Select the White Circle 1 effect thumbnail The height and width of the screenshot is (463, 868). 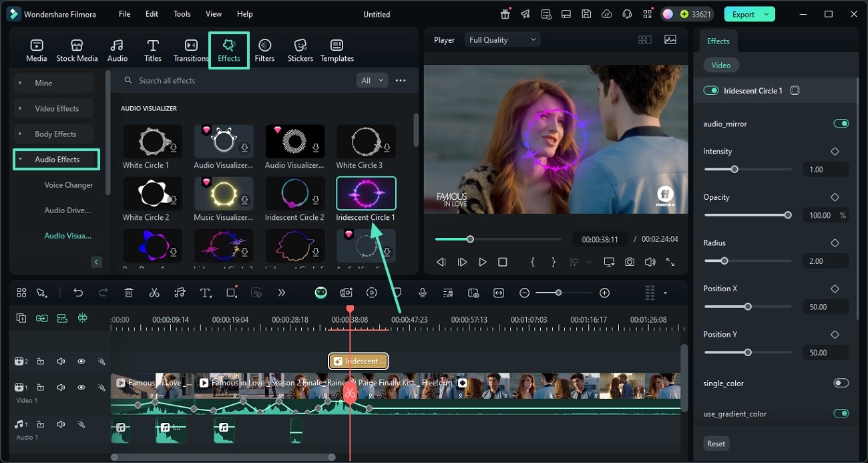152,141
